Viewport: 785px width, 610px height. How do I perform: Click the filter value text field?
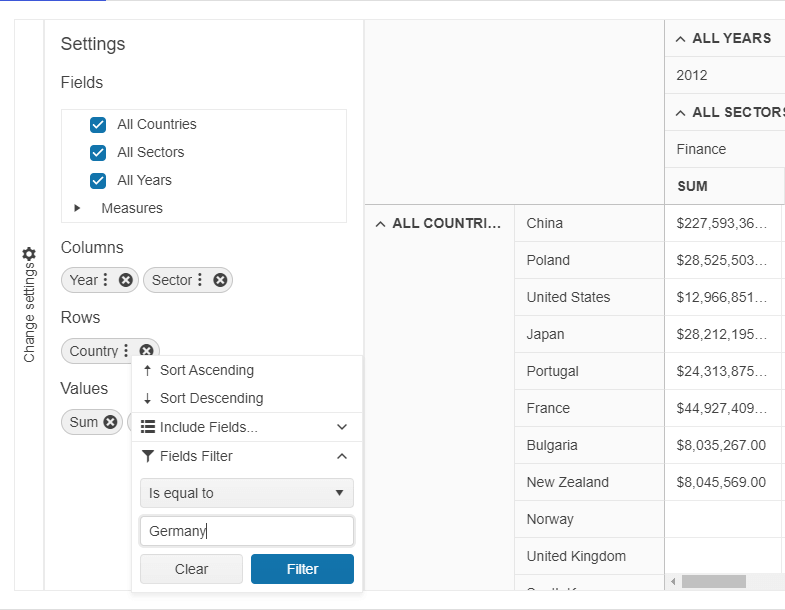point(247,531)
